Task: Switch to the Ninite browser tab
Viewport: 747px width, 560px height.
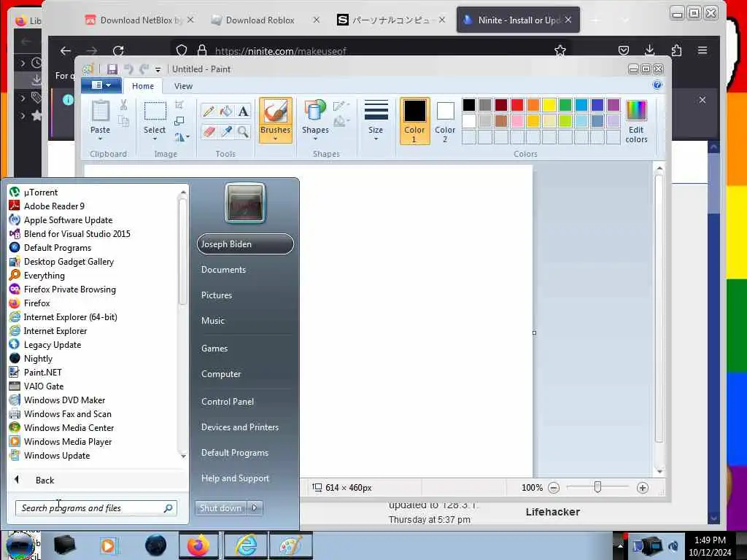Action: click(x=517, y=20)
